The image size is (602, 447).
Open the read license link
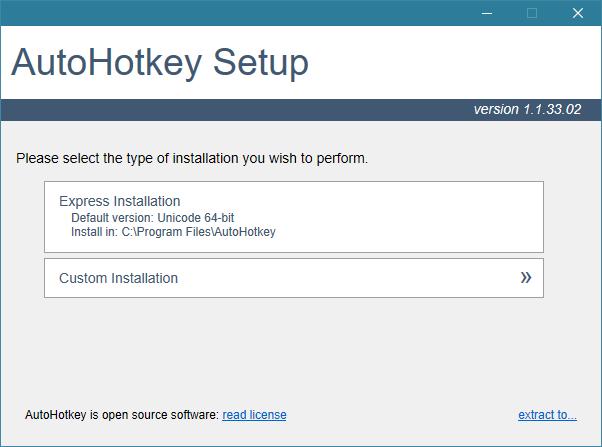254,415
